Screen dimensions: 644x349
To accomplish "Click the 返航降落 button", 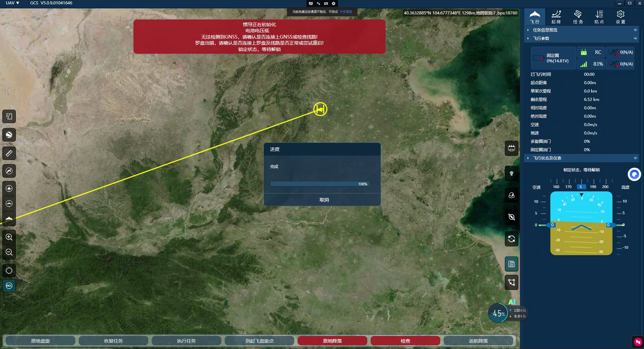I will pyautogui.click(x=478, y=341).
